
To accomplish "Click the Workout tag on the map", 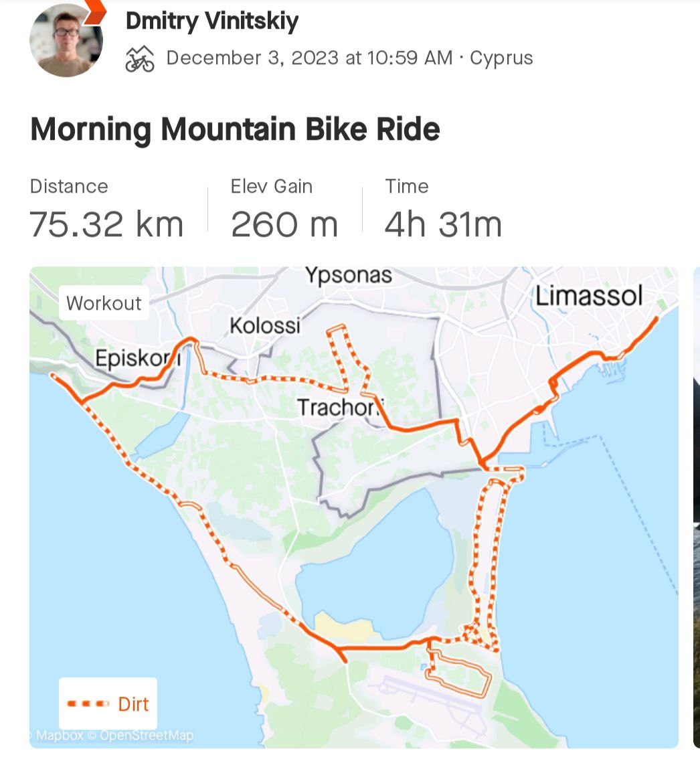I will point(104,303).
